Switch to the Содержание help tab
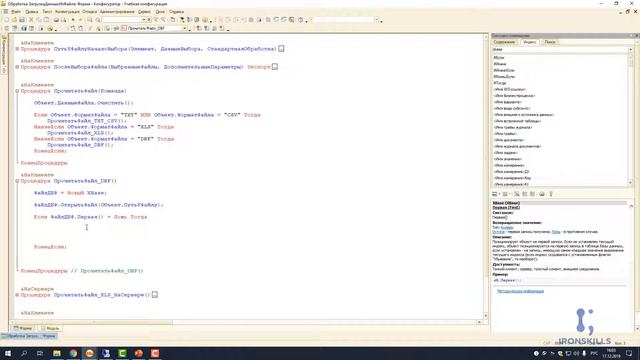 [x=504, y=42]
